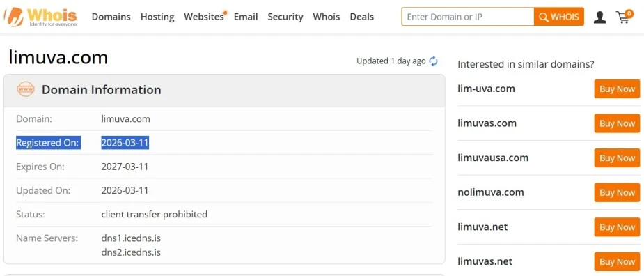This screenshot has height=276, width=644.
Task: Click the Name Servers label
Action: pyautogui.click(x=47, y=238)
